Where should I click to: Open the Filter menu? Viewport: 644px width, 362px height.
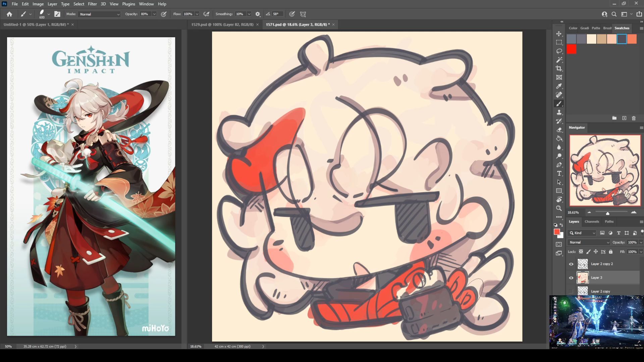click(92, 4)
